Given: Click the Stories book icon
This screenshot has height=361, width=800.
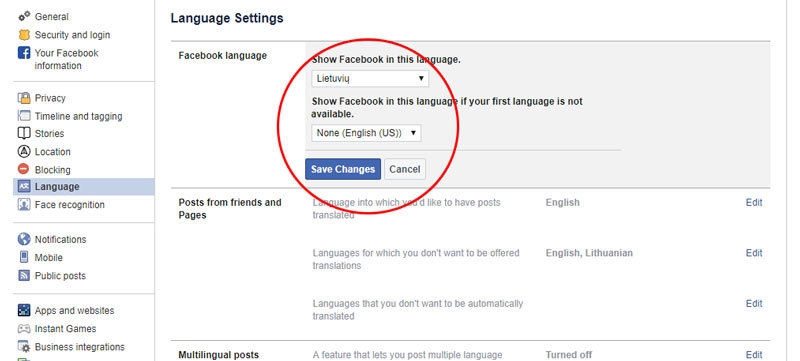Looking at the screenshot, I should coord(24,134).
